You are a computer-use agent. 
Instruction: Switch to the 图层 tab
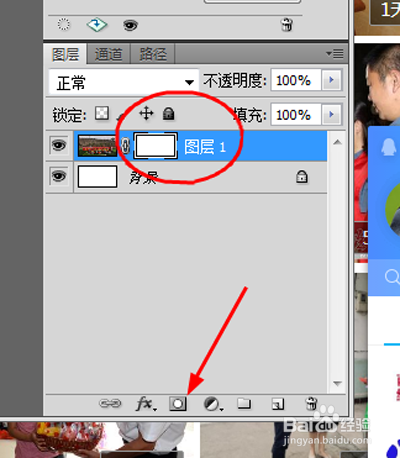65,54
